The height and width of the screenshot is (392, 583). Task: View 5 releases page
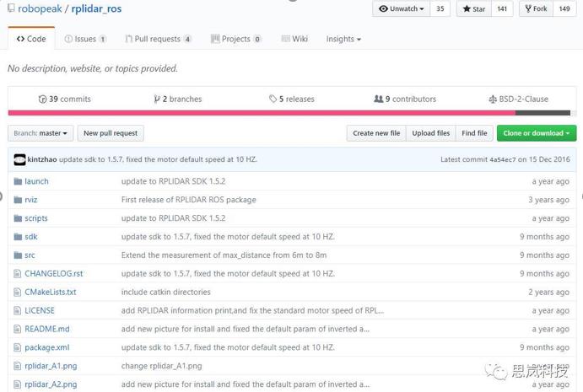click(292, 99)
